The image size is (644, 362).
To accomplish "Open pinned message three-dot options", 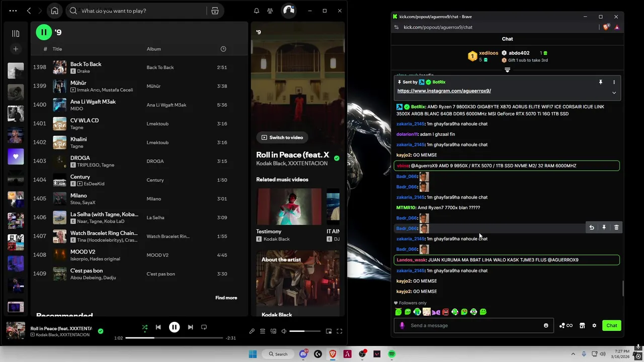I will point(614,82).
